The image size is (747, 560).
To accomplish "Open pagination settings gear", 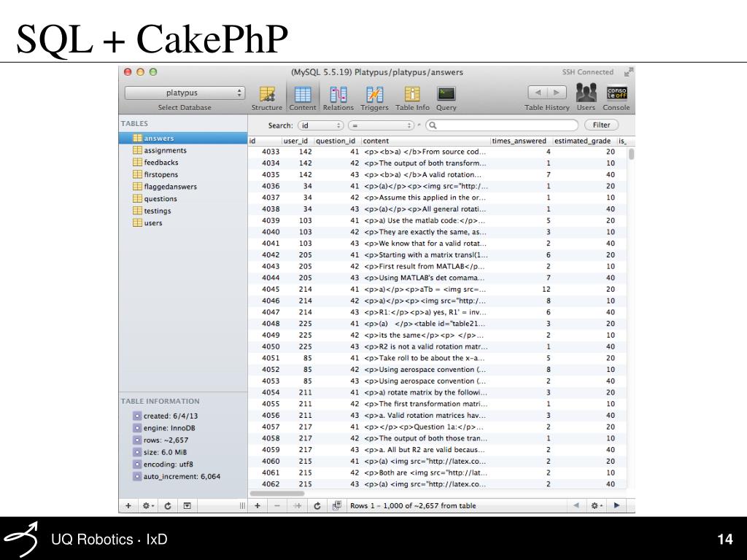I will click(597, 505).
